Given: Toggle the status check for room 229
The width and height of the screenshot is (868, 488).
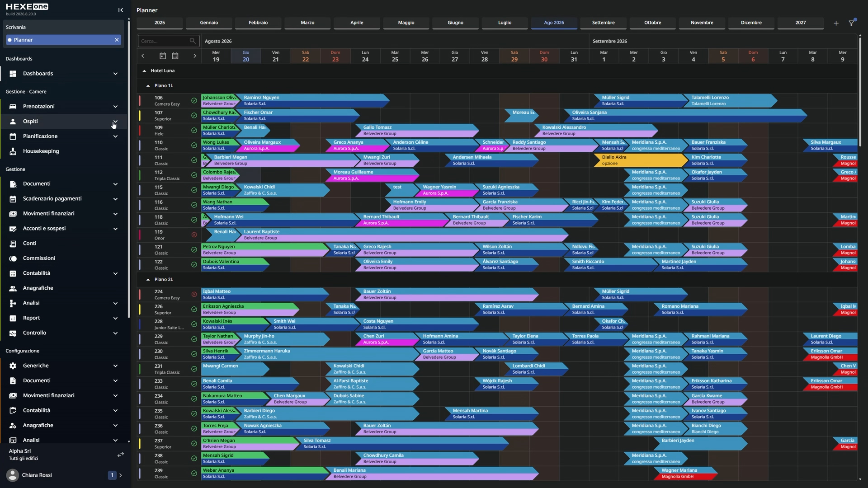Looking at the screenshot, I should click(x=194, y=339).
